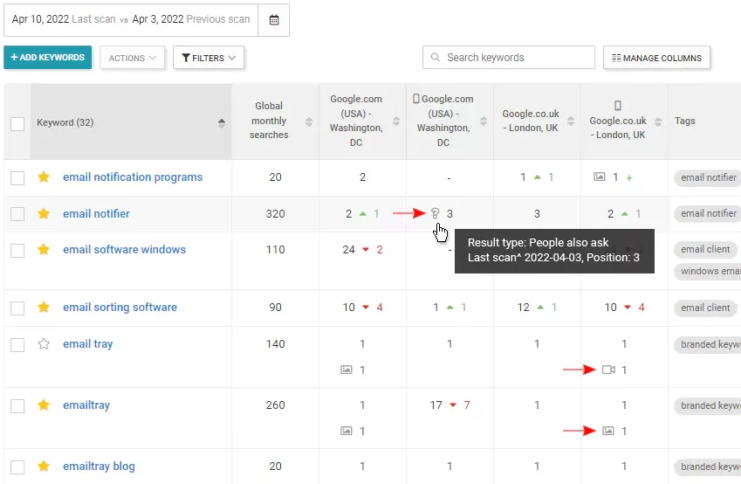Viewport: 741px width, 484px height.
Task: Toggle the empty star for email tray
Action: click(43, 344)
